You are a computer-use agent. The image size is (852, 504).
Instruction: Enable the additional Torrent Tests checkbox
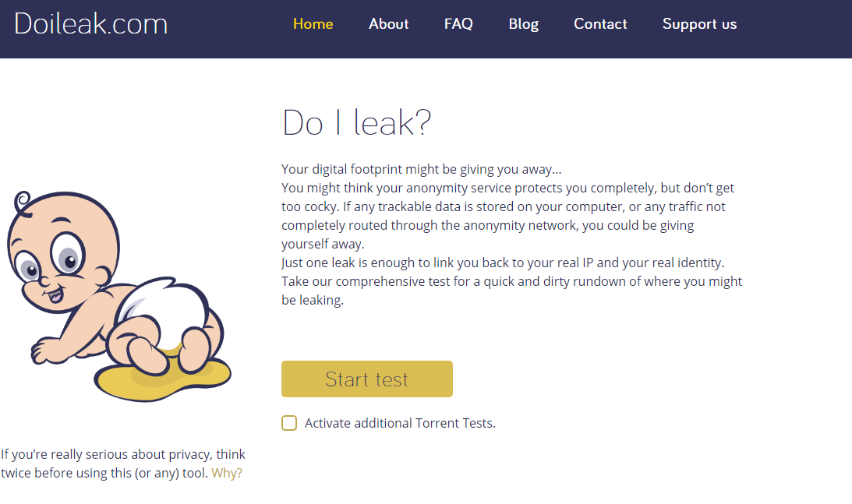pyautogui.click(x=289, y=423)
